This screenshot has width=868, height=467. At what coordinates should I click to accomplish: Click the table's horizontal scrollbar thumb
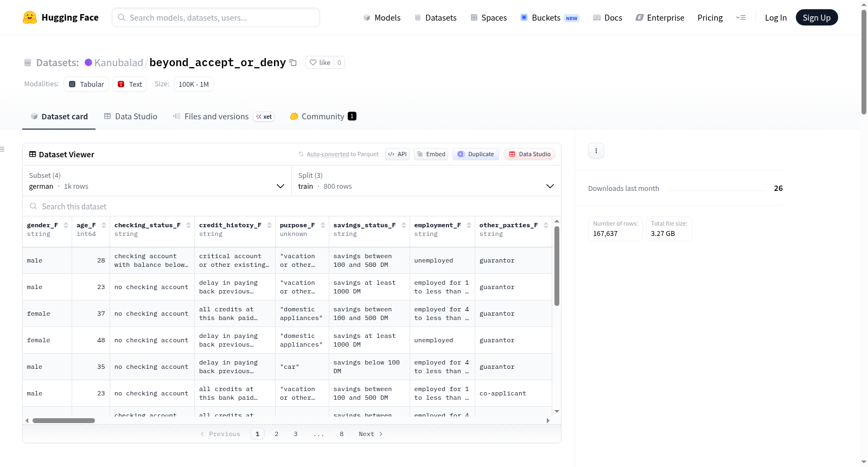(63, 420)
